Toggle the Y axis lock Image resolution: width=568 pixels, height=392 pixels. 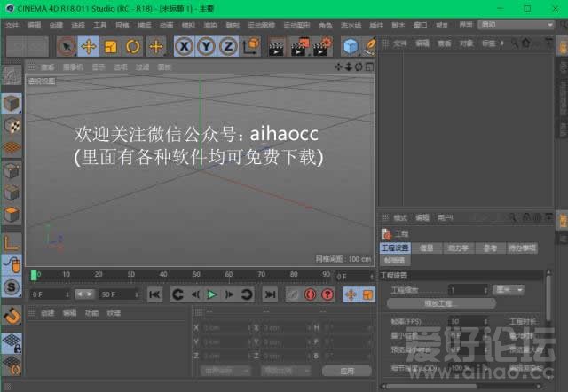pyautogui.click(x=206, y=46)
